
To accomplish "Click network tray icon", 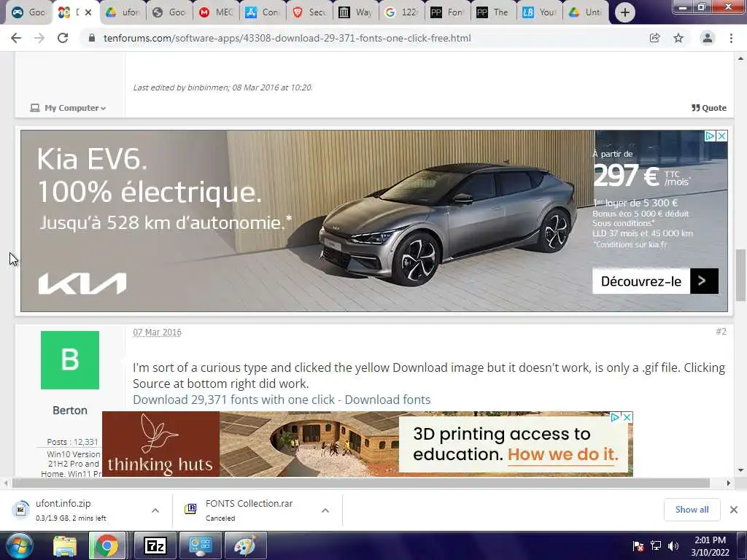I will coord(656,546).
